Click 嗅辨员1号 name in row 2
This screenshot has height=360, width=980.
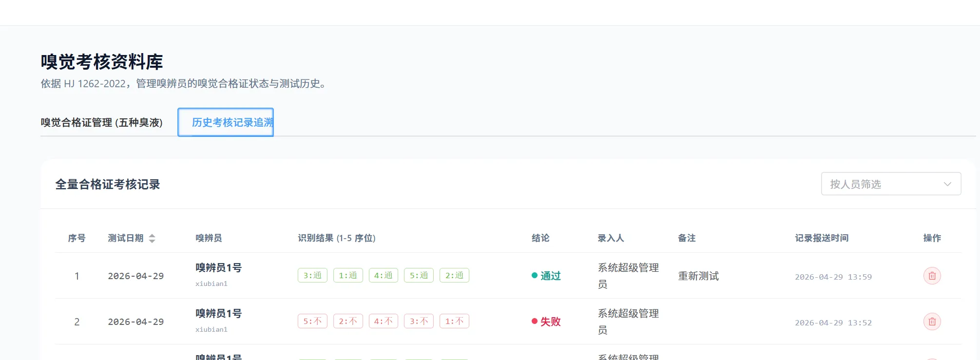[218, 313]
